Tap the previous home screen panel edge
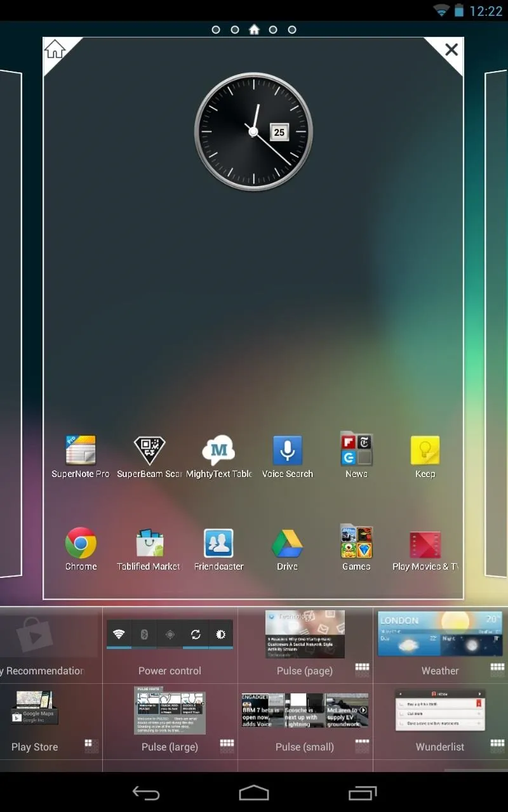Image resolution: width=508 pixels, height=812 pixels. click(x=11, y=324)
